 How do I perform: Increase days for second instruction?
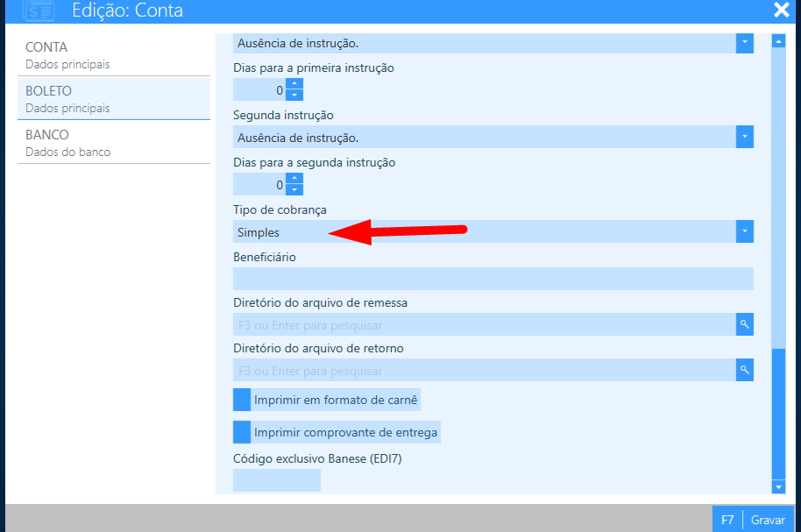[294, 179]
